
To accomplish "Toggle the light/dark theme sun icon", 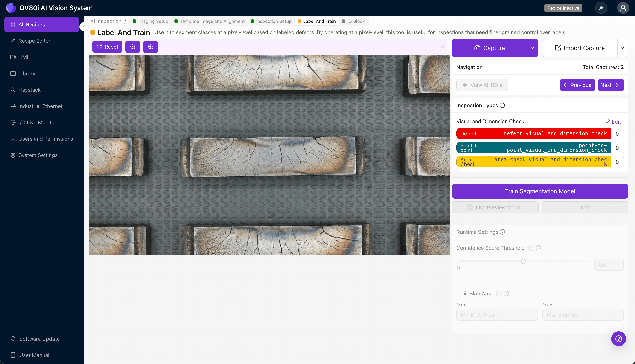I will coord(601,8).
